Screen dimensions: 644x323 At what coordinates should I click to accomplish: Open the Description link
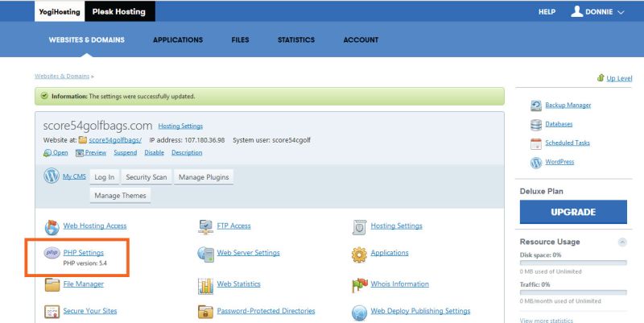click(187, 152)
